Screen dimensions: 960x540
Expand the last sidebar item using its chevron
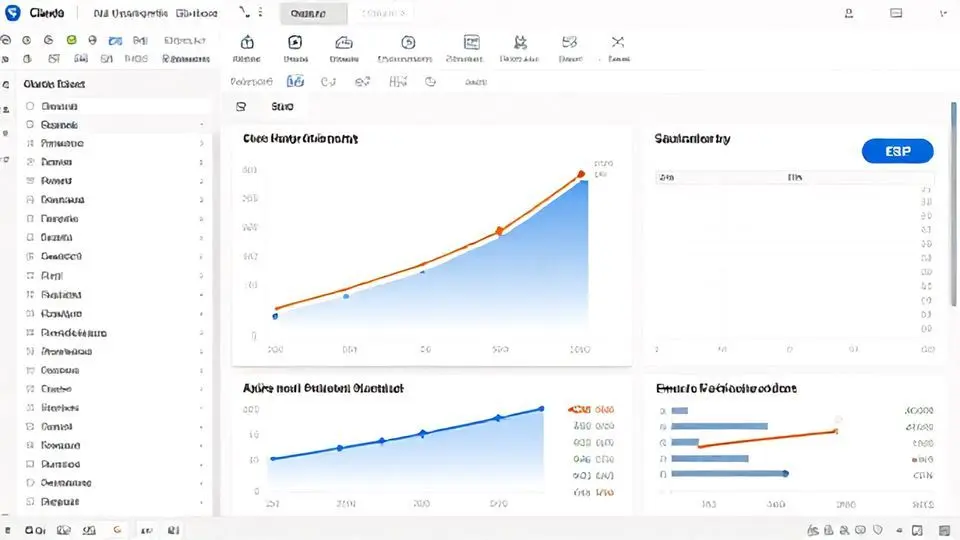pyautogui.click(x=202, y=502)
